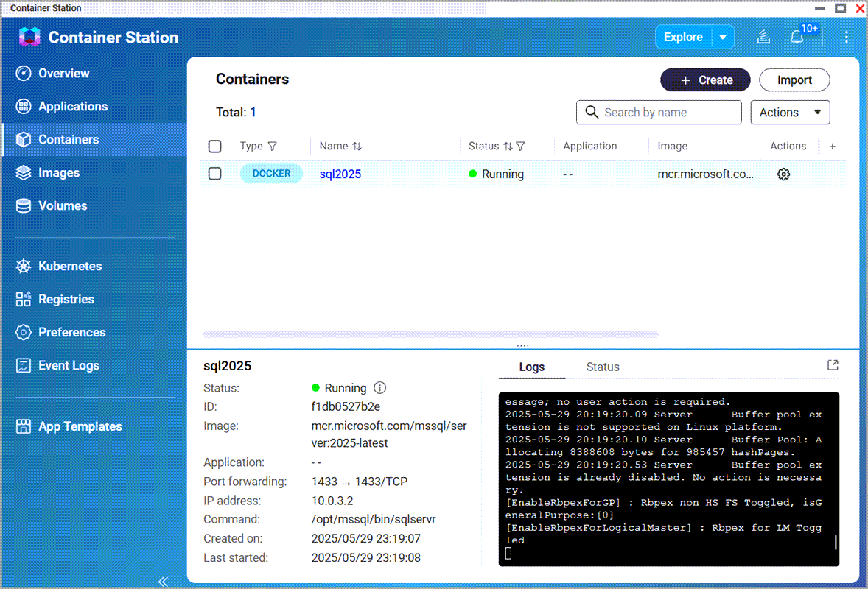Click the Total count value

coord(253,112)
